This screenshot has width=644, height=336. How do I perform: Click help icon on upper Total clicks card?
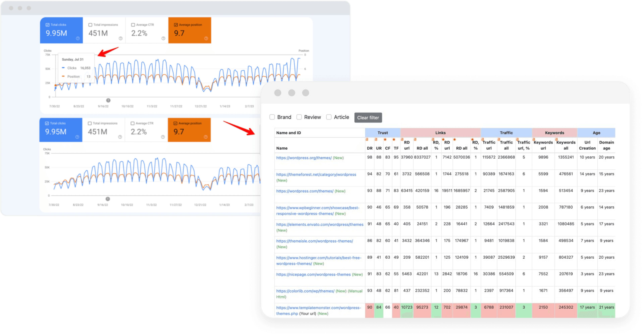78,38
